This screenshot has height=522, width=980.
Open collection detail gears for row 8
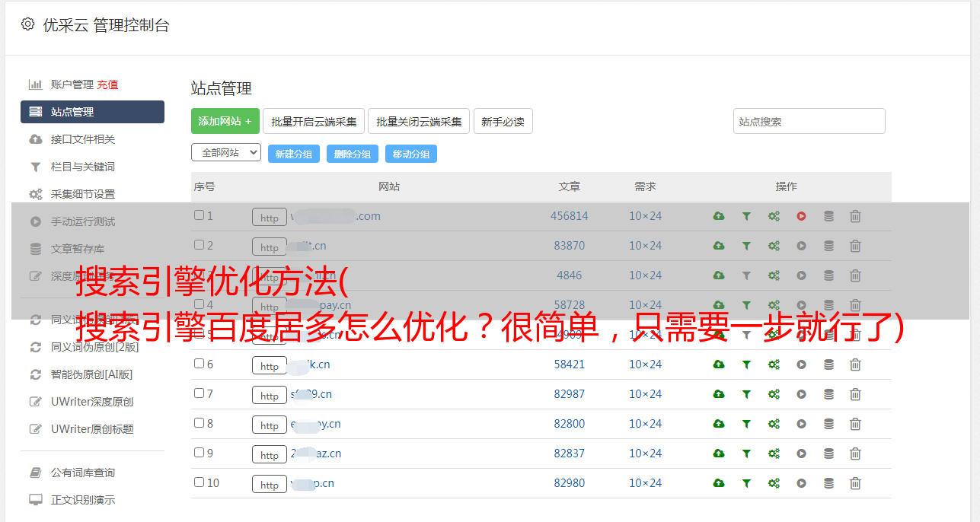click(774, 424)
